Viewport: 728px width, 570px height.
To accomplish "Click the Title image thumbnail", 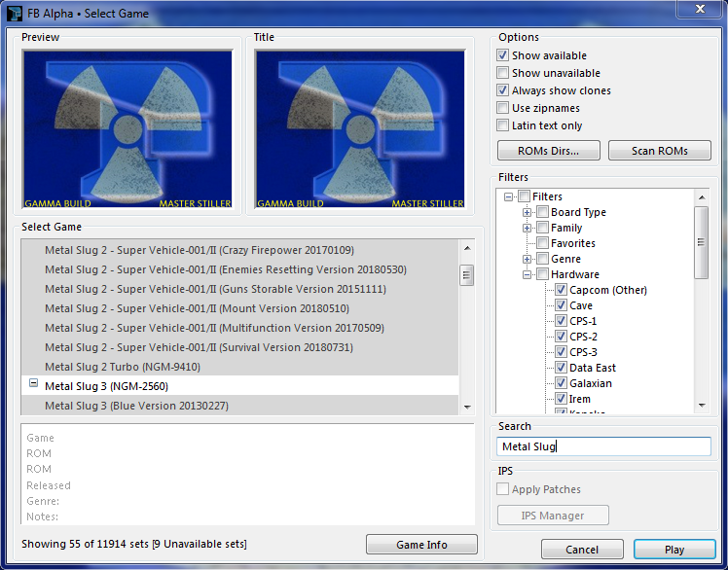I will 360,129.
